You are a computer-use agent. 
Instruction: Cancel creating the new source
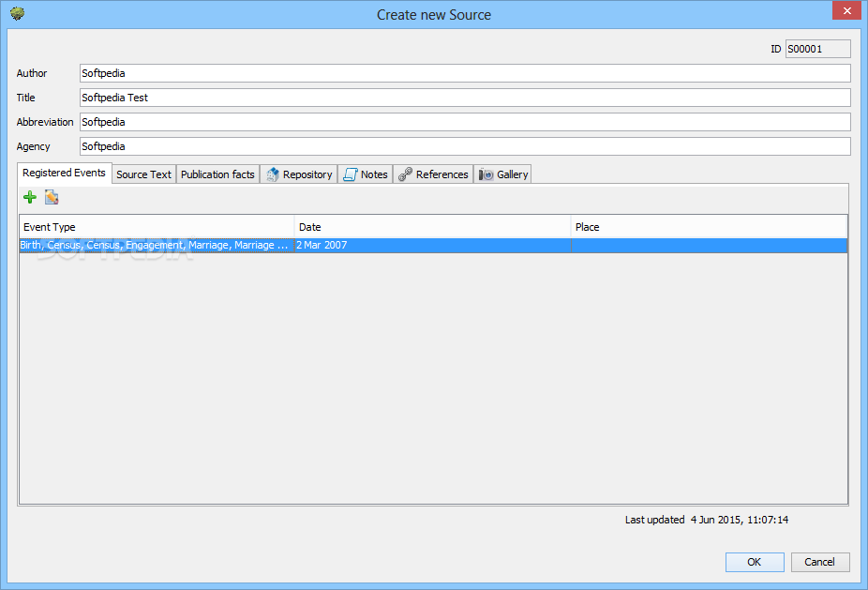[x=820, y=562]
